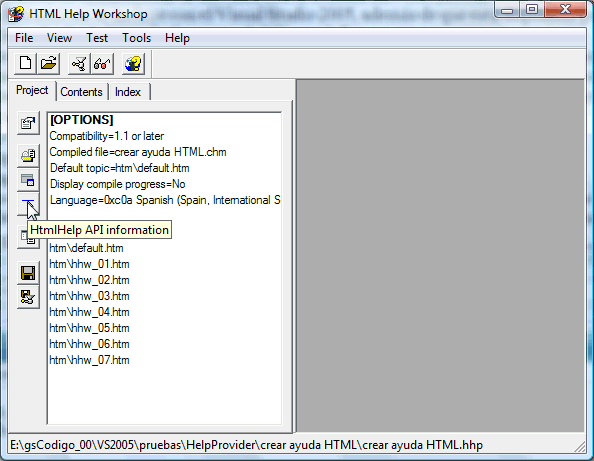
Task: Click the Add/Modify window definitions button
Action: [x=28, y=180]
